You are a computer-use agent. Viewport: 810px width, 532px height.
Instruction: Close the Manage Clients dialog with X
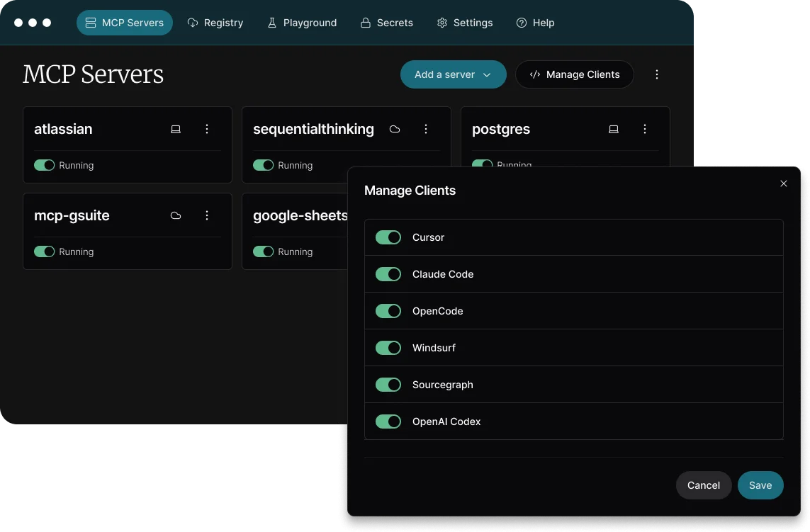coord(783,183)
